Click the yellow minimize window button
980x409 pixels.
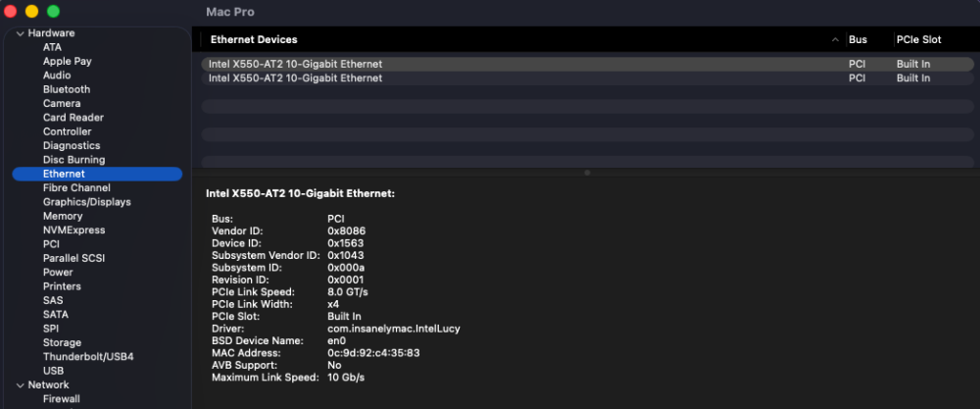click(32, 11)
